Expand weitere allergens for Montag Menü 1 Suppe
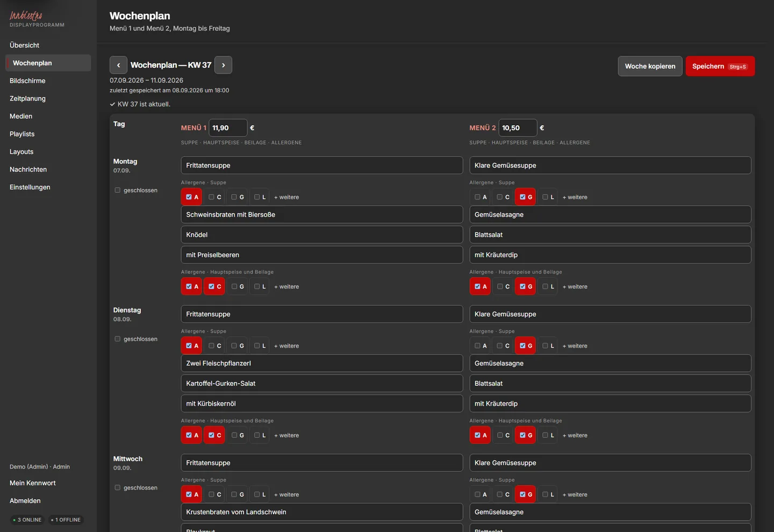The image size is (774, 532). 286,197
